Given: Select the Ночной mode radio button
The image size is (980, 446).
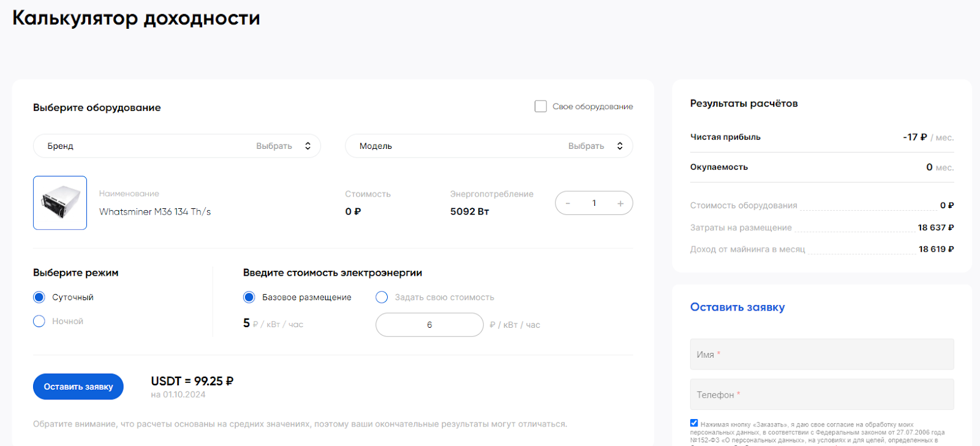Looking at the screenshot, I should 39,321.
